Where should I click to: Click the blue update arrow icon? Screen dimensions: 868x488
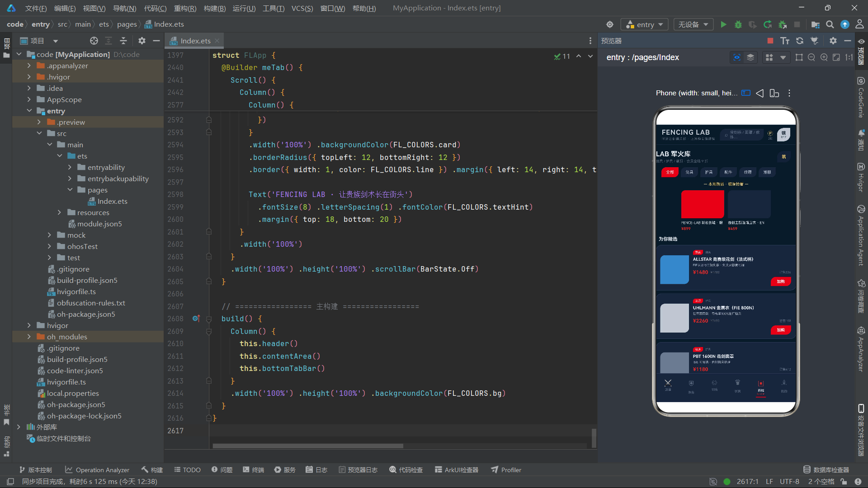(845, 24)
